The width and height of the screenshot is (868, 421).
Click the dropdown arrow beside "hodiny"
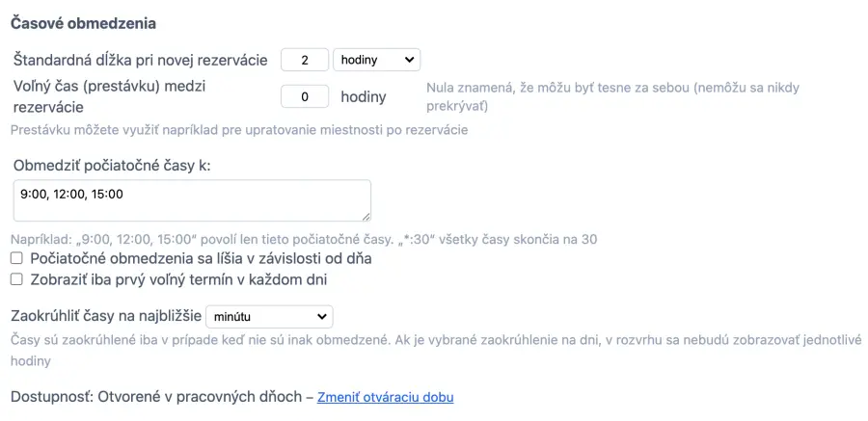pos(410,60)
